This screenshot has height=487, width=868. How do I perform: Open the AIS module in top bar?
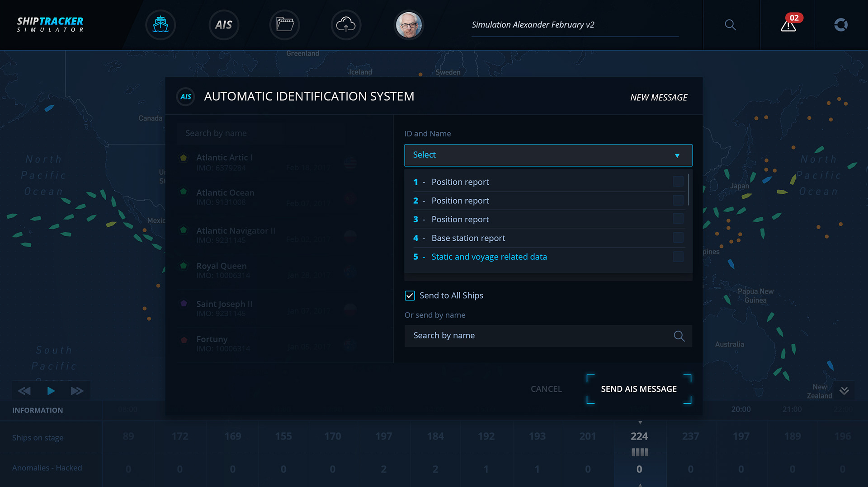(224, 25)
